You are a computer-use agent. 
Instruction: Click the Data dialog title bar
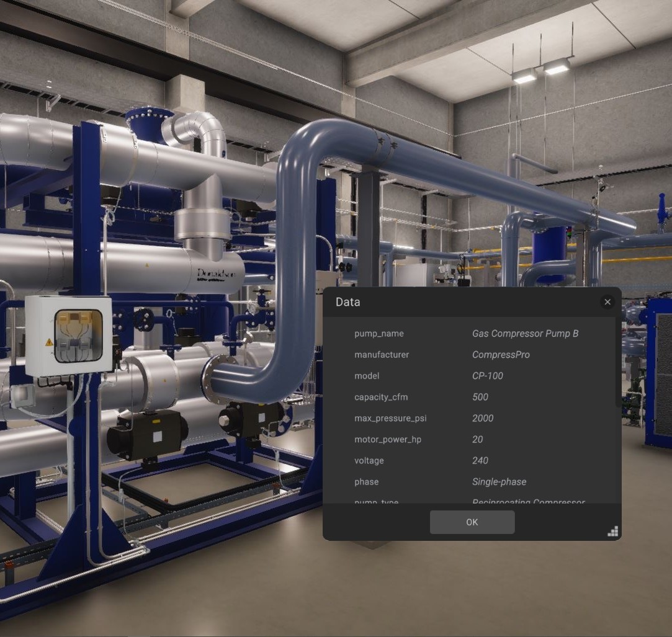(x=459, y=302)
